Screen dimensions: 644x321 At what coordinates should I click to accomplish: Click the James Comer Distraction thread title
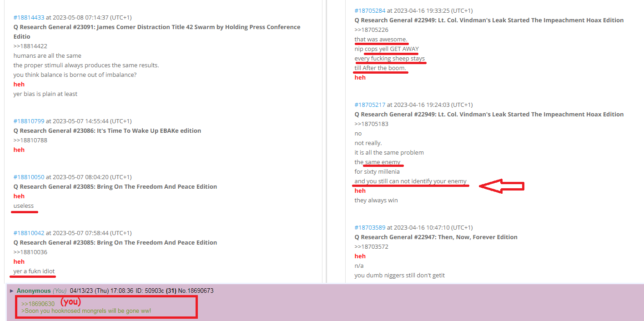coord(157,32)
